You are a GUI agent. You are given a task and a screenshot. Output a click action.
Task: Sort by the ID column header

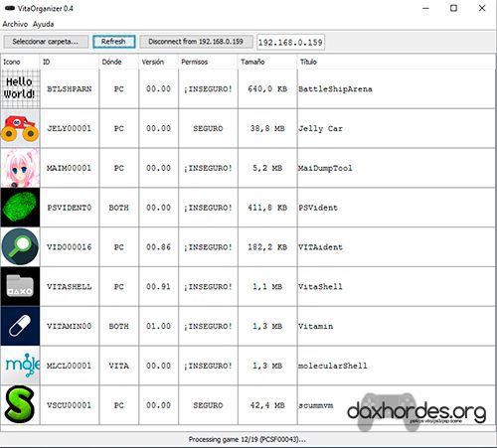[70, 62]
